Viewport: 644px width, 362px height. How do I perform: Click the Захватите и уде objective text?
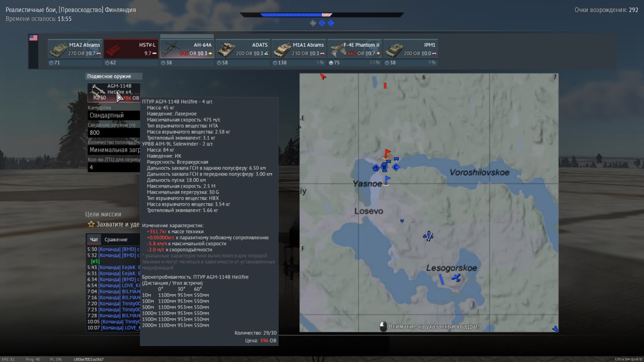[118, 224]
